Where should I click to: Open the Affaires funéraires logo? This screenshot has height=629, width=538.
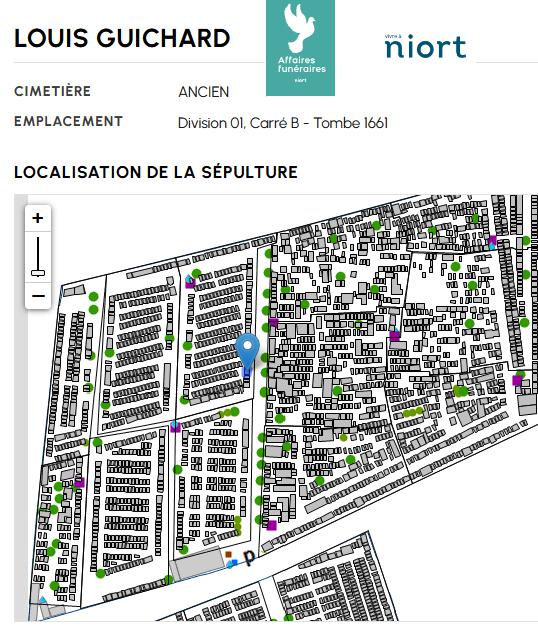tap(300, 48)
